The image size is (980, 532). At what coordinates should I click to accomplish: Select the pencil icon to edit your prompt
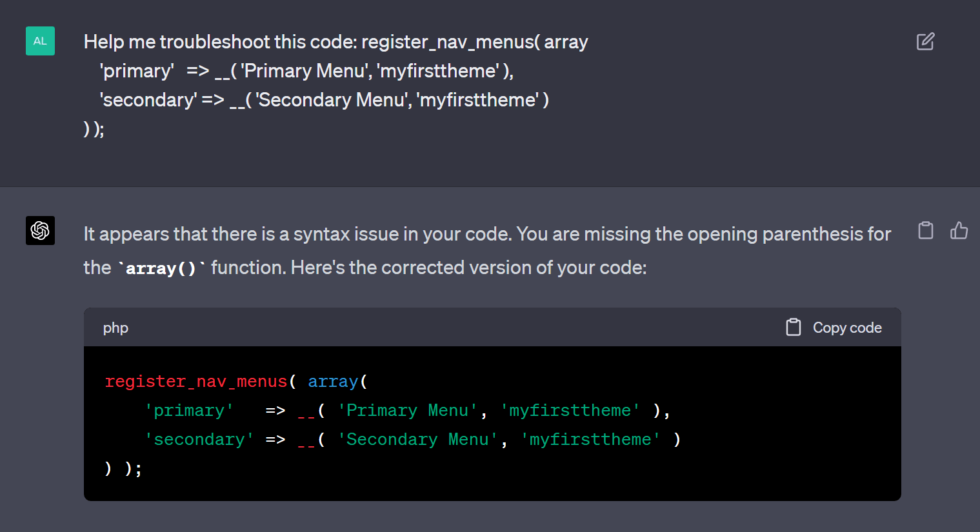925,41
